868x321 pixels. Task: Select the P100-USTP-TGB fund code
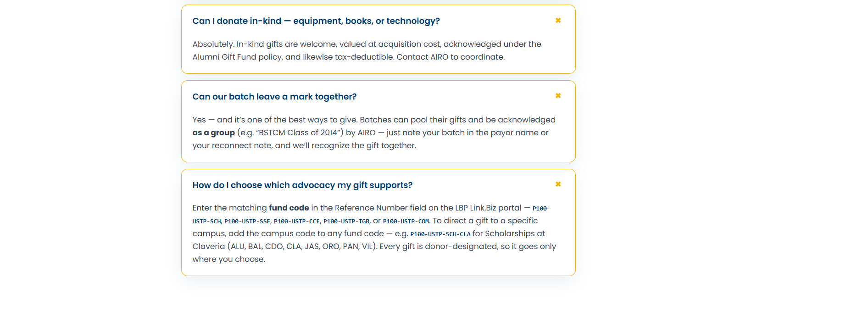coord(346,221)
